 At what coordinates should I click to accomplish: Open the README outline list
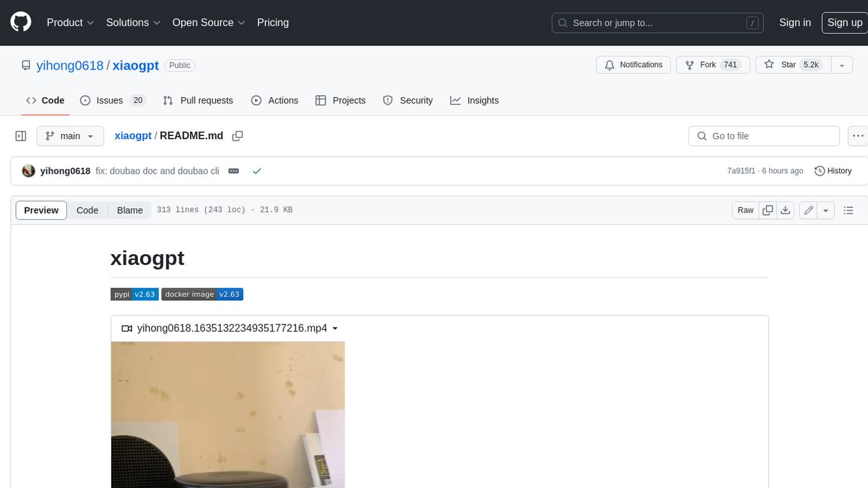pyautogui.click(x=848, y=210)
